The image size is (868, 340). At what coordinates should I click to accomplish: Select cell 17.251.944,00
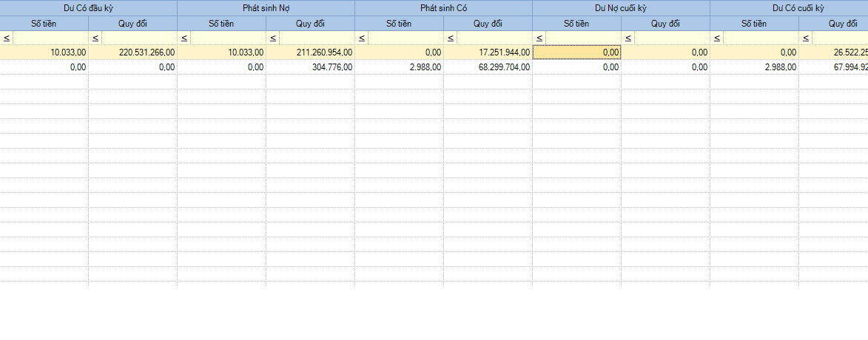(x=488, y=52)
